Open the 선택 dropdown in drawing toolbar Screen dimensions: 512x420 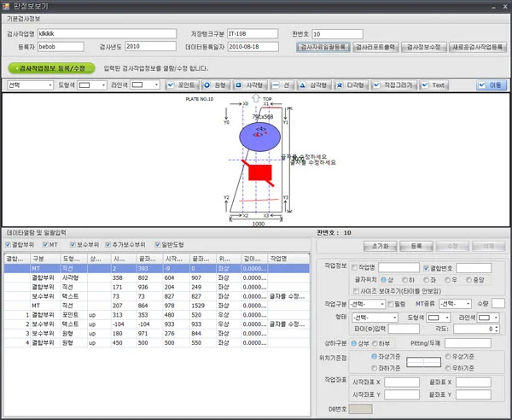pyautogui.click(x=30, y=85)
